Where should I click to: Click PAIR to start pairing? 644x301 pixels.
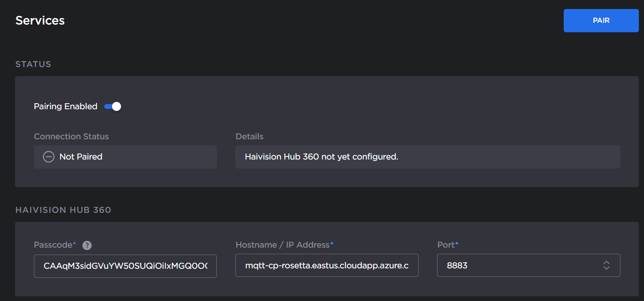[x=601, y=20]
